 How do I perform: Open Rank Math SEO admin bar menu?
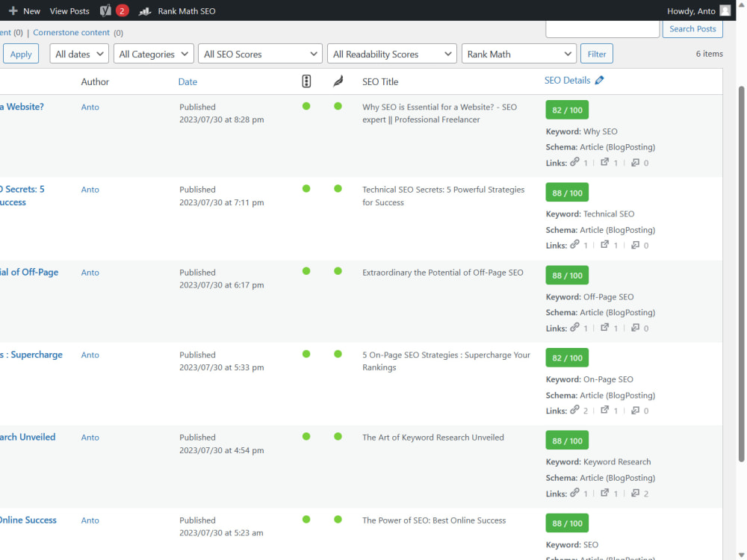(177, 10)
